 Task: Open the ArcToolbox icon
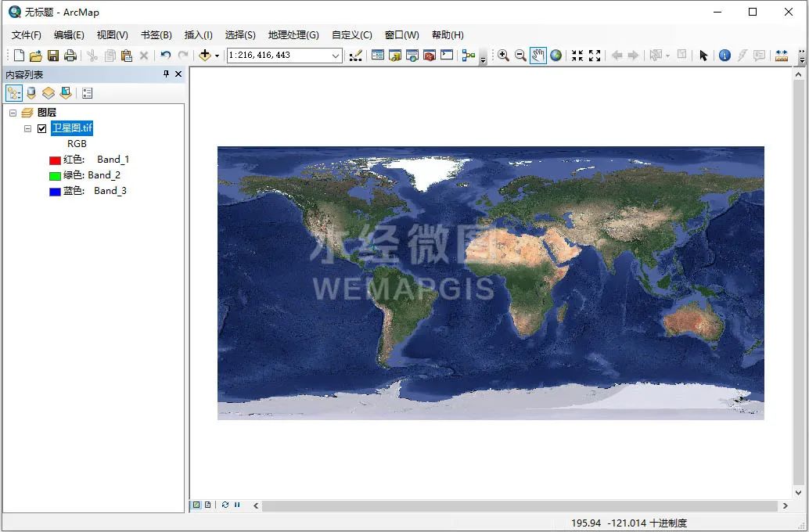[428, 55]
